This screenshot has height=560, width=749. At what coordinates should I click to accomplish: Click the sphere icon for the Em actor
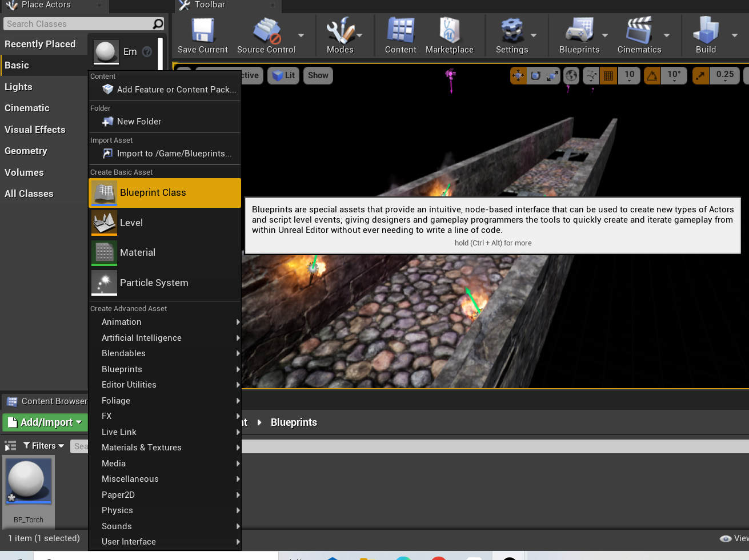click(106, 51)
